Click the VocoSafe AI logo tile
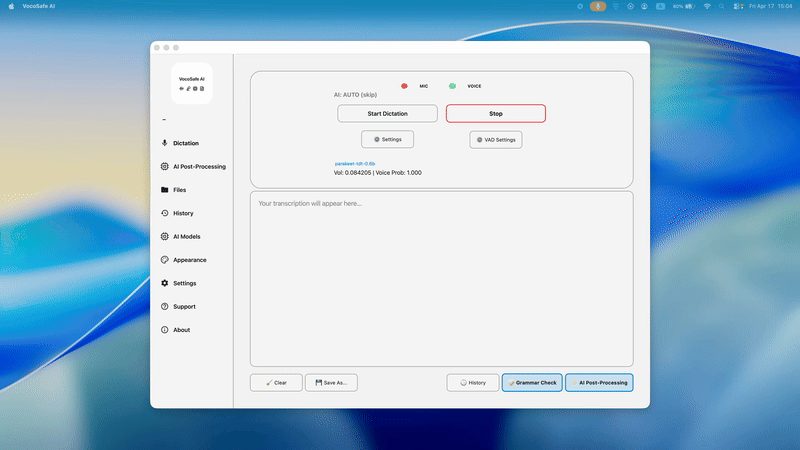The height and width of the screenshot is (450, 800). click(x=192, y=84)
